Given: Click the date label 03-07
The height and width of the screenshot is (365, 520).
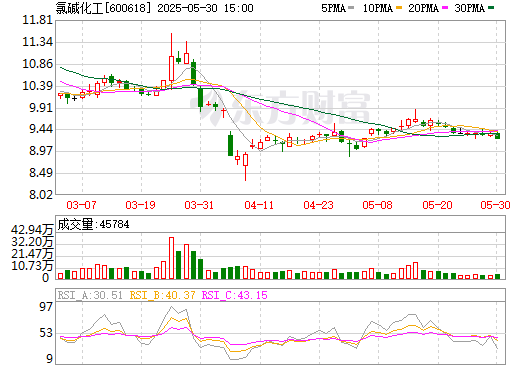Looking at the screenshot, I should click(82, 205).
